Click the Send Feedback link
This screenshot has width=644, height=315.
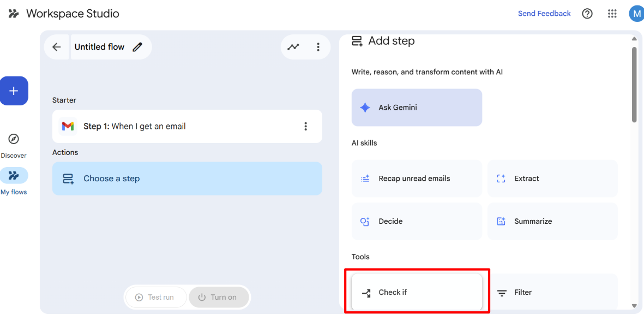[544, 14]
